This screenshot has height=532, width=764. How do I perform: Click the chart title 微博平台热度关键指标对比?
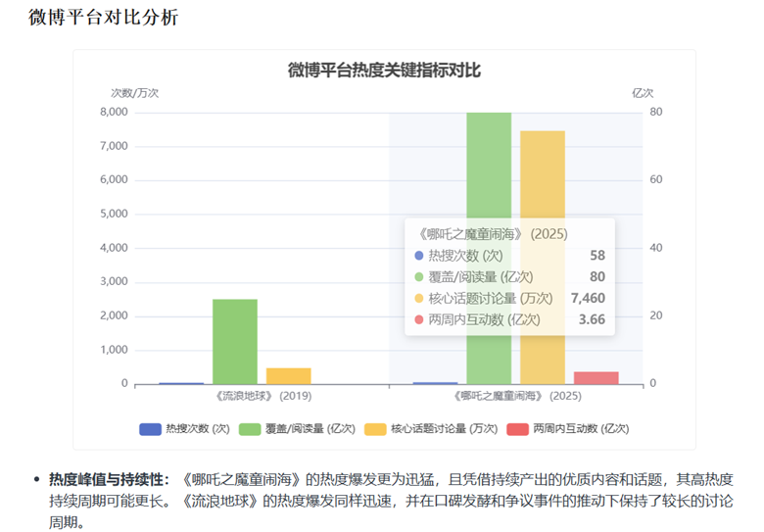tap(384, 71)
